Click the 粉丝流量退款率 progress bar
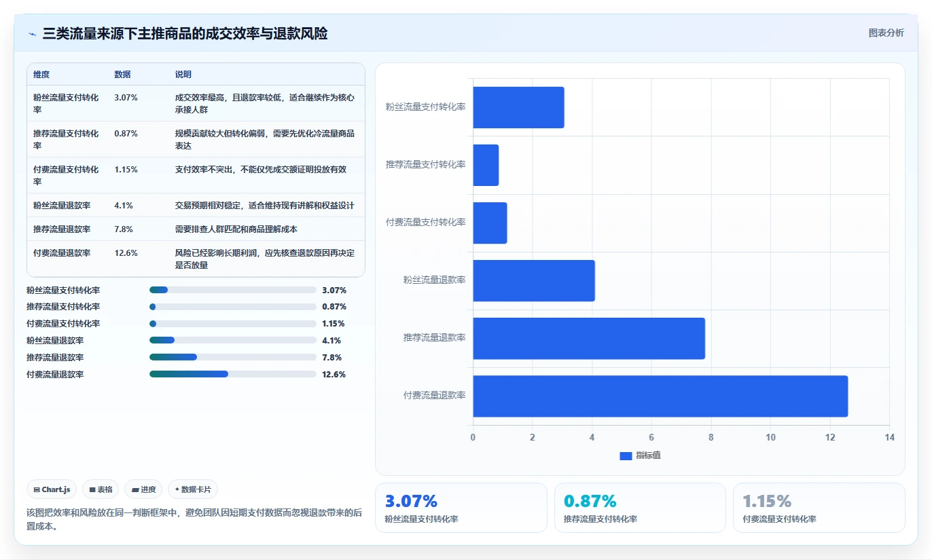Viewport: 932px width, 560px height. click(x=233, y=341)
